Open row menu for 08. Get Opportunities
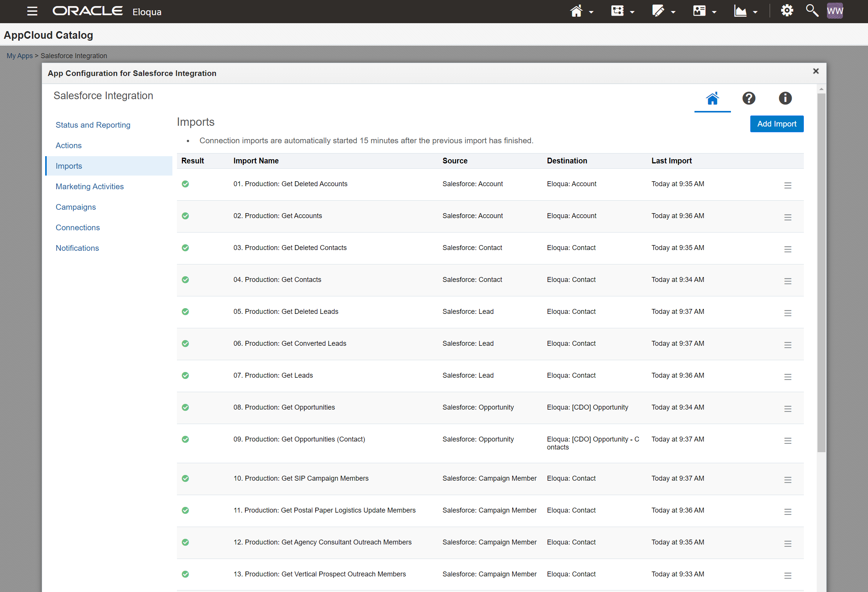 pos(788,409)
